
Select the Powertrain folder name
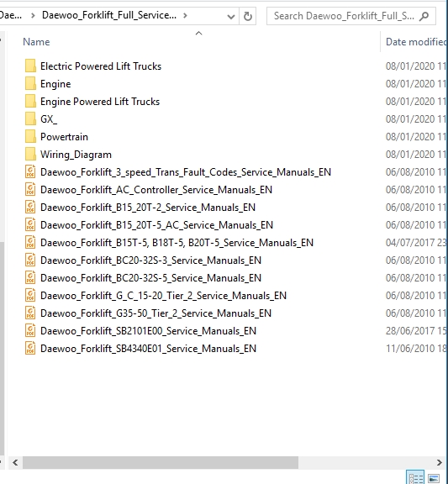coord(64,136)
